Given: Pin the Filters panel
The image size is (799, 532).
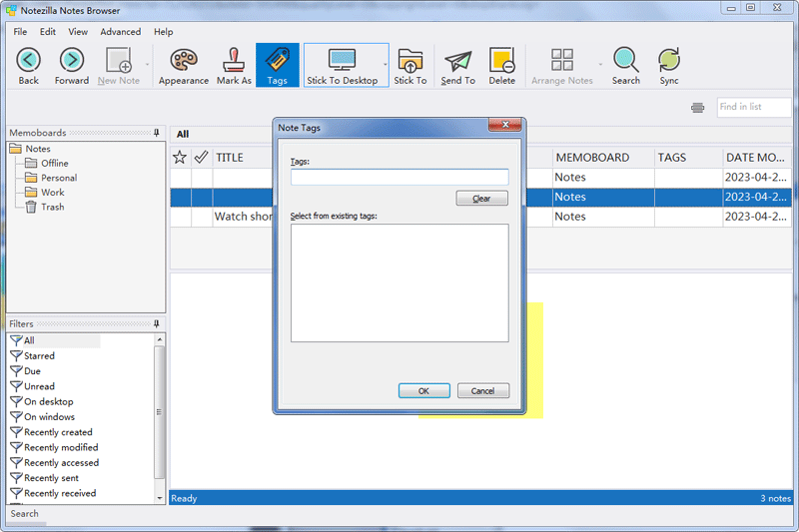Looking at the screenshot, I should click(157, 323).
